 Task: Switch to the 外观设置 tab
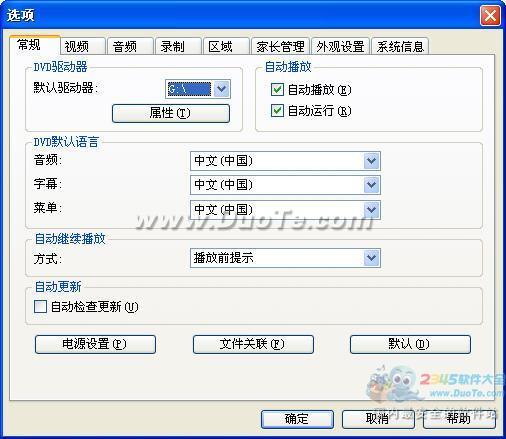341,46
